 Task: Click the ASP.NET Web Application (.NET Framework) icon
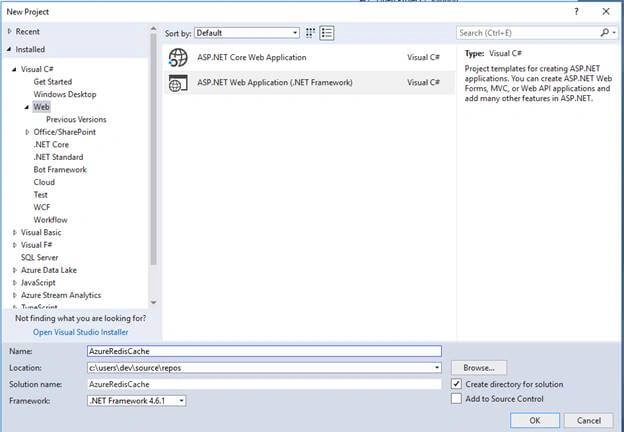(x=178, y=83)
